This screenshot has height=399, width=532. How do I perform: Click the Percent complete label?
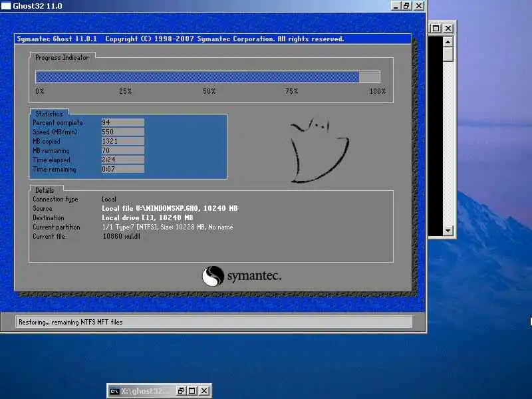pos(58,122)
